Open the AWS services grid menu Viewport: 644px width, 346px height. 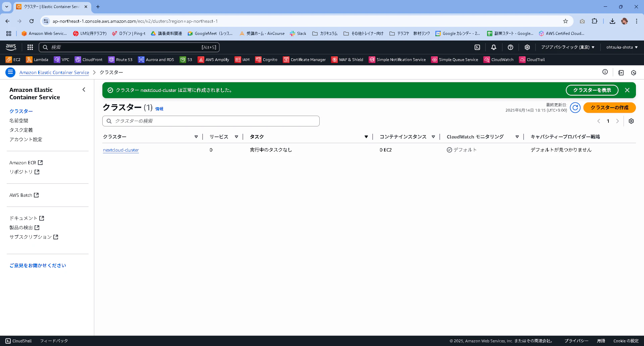click(30, 47)
